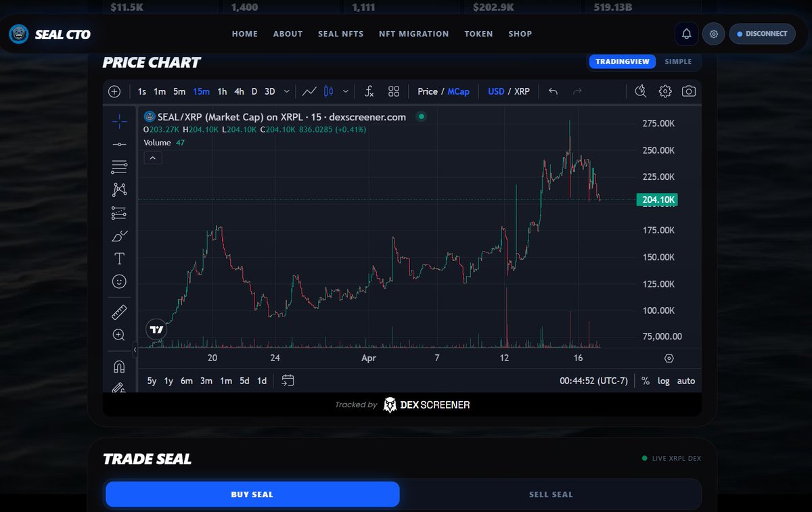Image resolution: width=812 pixels, height=512 pixels.
Task: Select the text annotation tool
Action: point(118,258)
